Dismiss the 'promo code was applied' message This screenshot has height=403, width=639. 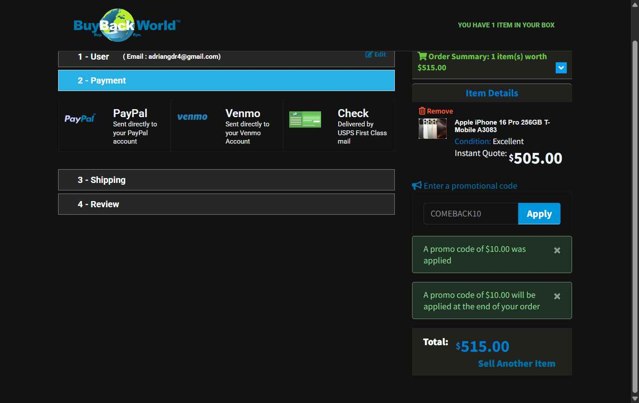click(x=557, y=250)
